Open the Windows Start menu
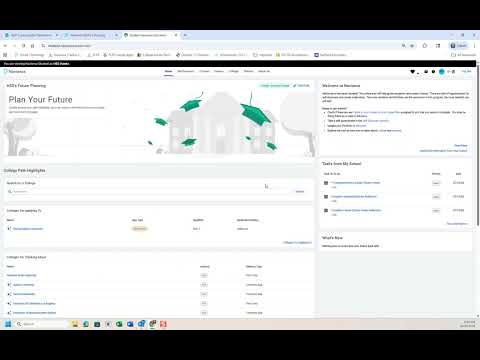Image resolution: width=480 pixels, height=360 pixels. pos(8,324)
